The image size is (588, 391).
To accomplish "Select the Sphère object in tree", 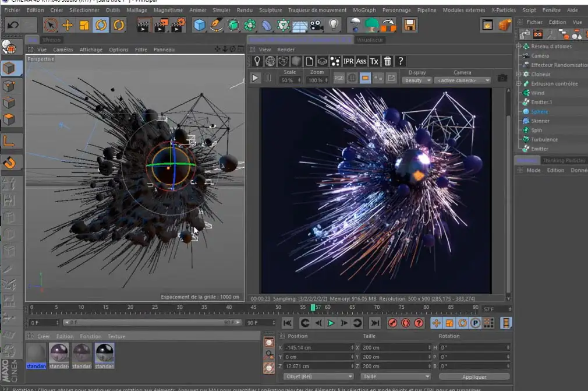I will point(539,111).
